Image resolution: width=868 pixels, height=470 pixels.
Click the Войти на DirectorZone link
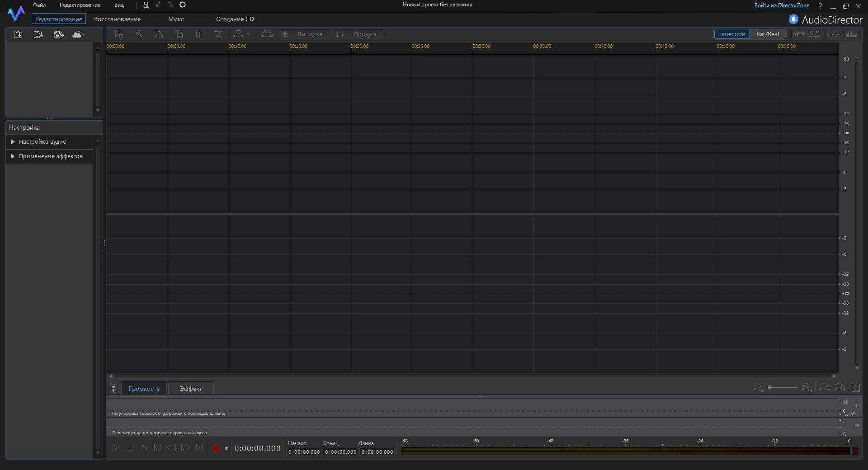pyautogui.click(x=782, y=5)
